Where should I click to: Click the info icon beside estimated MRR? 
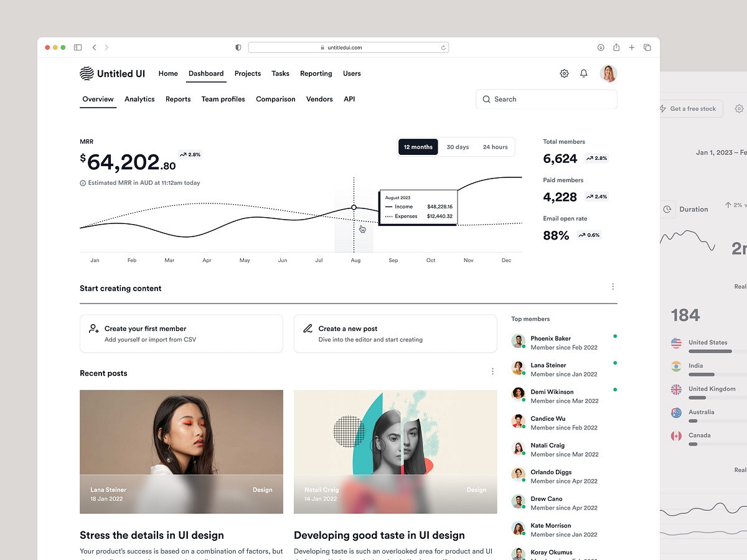click(x=82, y=182)
